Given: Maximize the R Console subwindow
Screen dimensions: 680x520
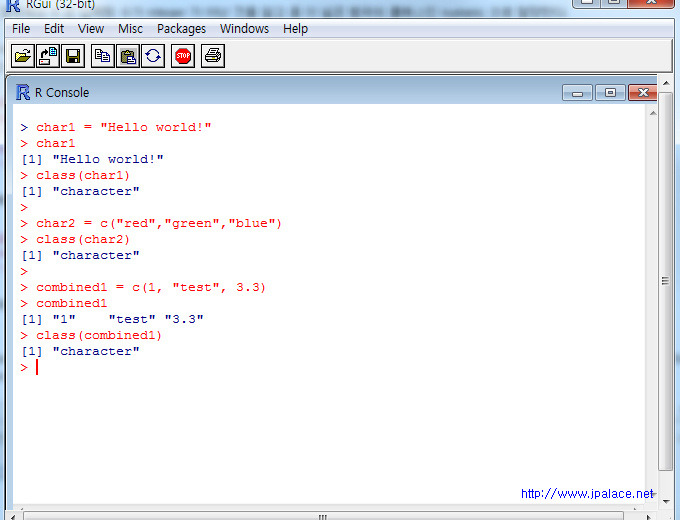Looking at the screenshot, I should (x=610, y=92).
